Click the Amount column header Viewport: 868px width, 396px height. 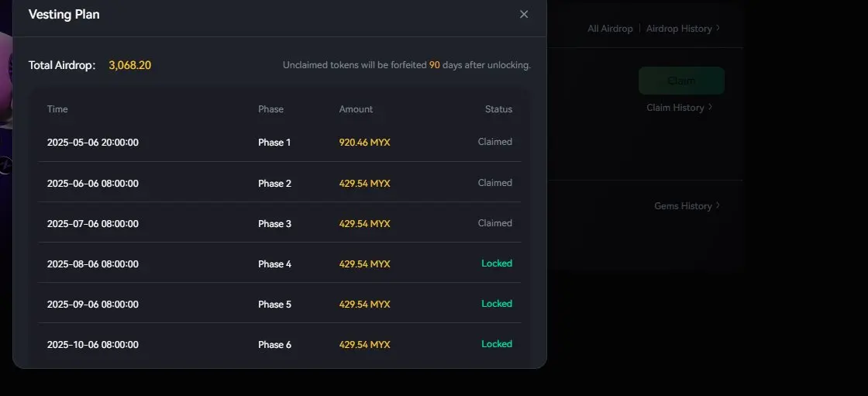click(x=356, y=109)
